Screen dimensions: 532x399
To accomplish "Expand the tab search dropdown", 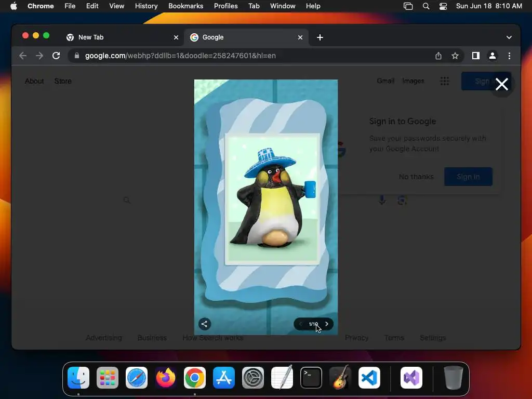I will pos(509,37).
